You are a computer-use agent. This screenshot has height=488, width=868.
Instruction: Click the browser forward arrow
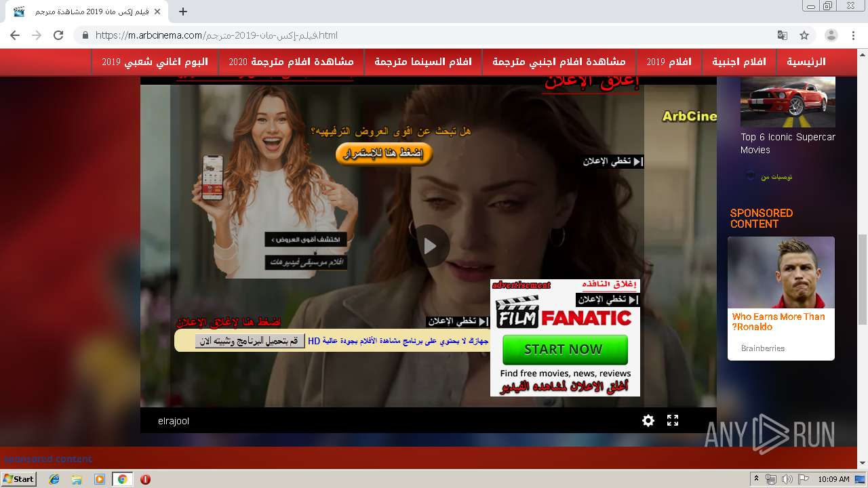click(37, 35)
